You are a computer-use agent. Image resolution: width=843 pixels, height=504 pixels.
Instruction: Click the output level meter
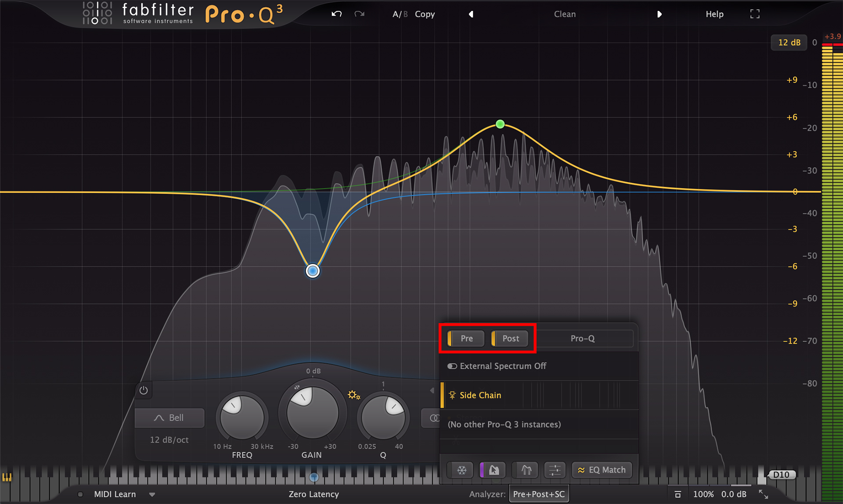click(x=832, y=272)
